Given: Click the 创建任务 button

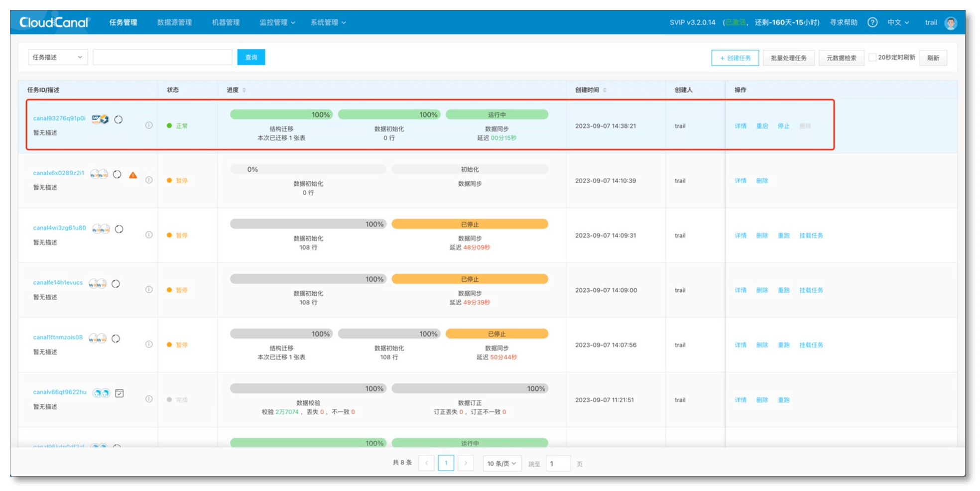Looking at the screenshot, I should pos(735,58).
